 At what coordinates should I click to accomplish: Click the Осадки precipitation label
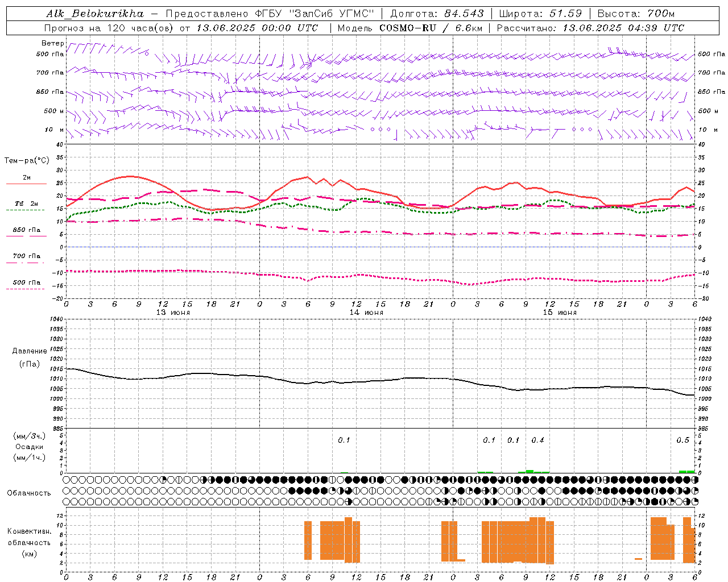[x=30, y=447]
